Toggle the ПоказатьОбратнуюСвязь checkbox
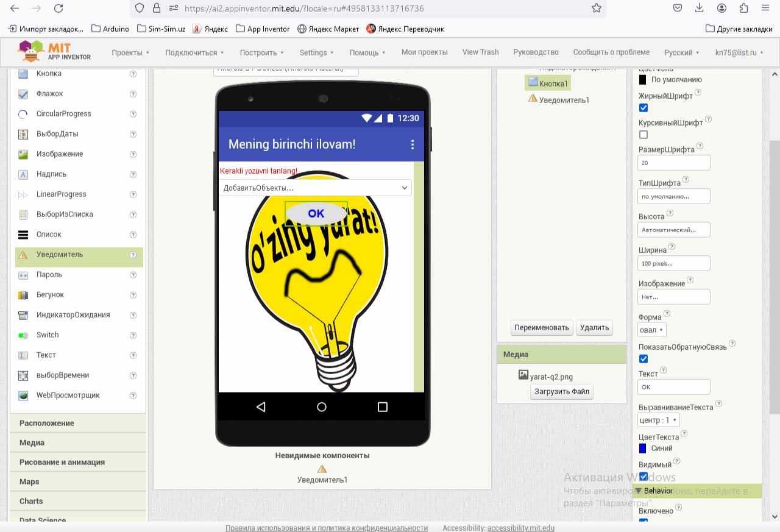 click(x=643, y=359)
